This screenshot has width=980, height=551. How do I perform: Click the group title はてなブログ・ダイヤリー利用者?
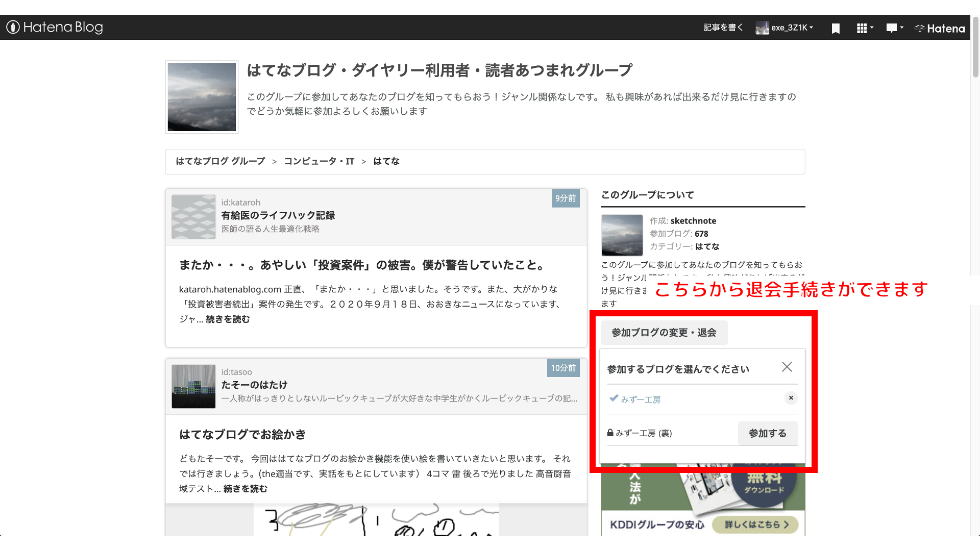pyautogui.click(x=440, y=70)
